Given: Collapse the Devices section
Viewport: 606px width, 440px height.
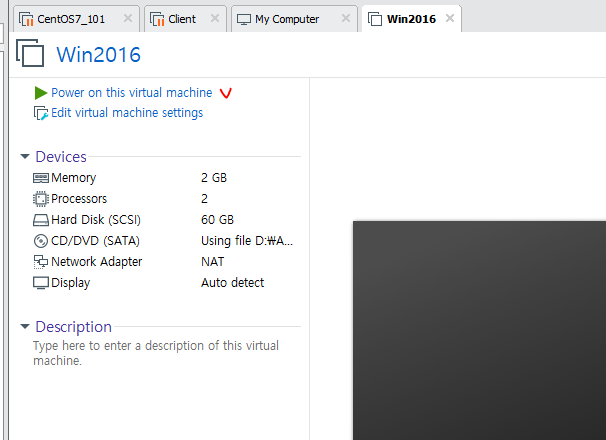Looking at the screenshot, I should 25,157.
